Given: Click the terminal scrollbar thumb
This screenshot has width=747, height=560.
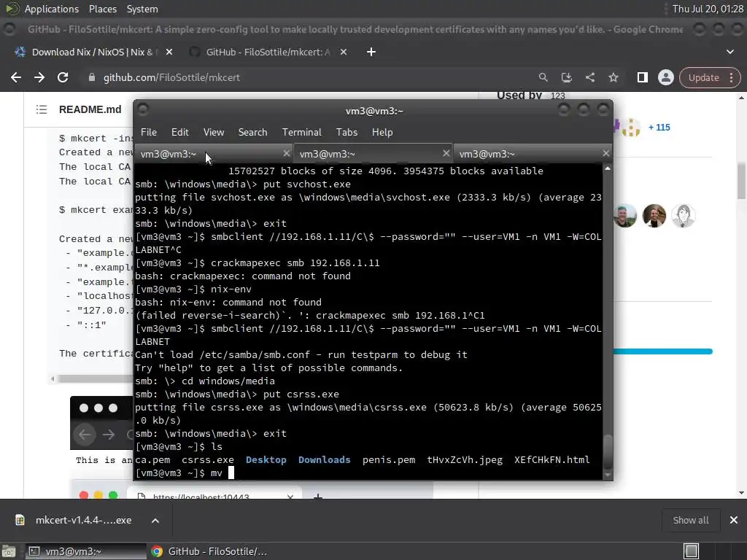Looking at the screenshot, I should tap(608, 451).
